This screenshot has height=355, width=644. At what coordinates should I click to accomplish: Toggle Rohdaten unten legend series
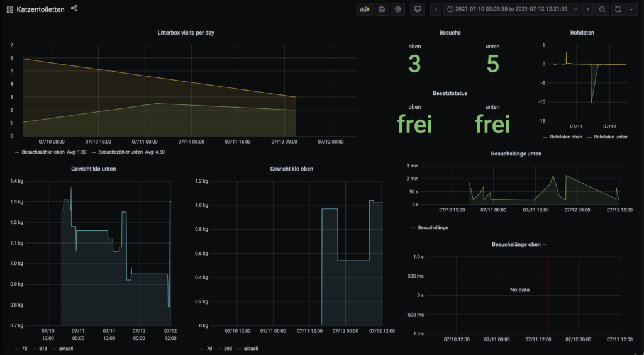[x=610, y=137]
